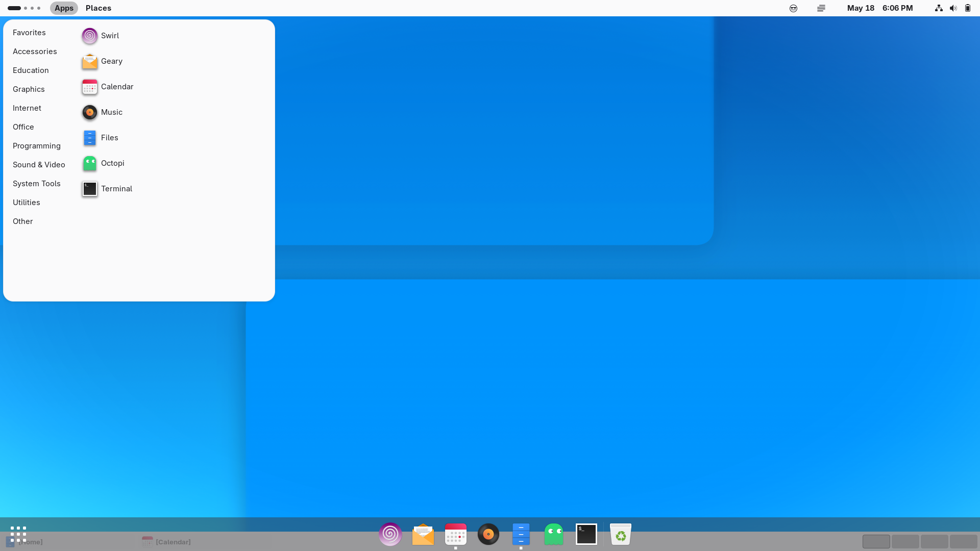Screen dimensions: 980x551
Task: Click the battery indicator in top bar
Action: tap(968, 8)
